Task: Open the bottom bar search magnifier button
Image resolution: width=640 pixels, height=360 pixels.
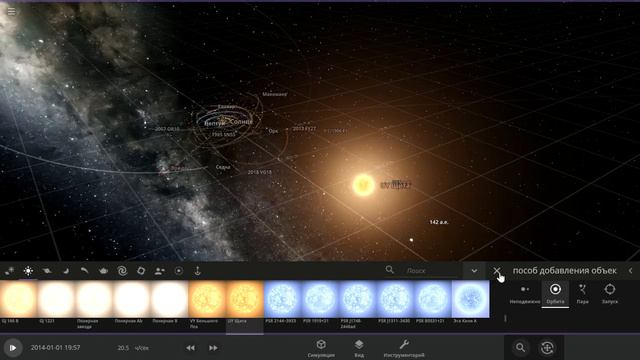Action: pos(520,347)
